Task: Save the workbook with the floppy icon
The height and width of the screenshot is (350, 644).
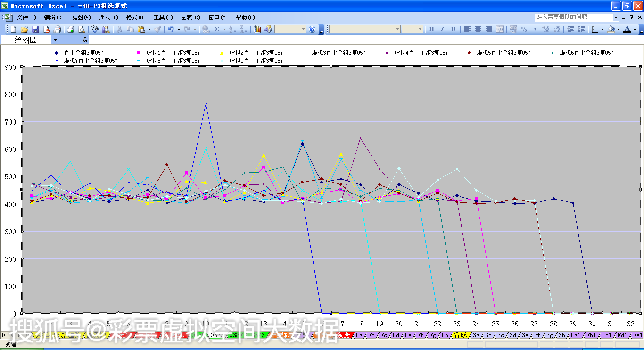Action: click(x=35, y=29)
